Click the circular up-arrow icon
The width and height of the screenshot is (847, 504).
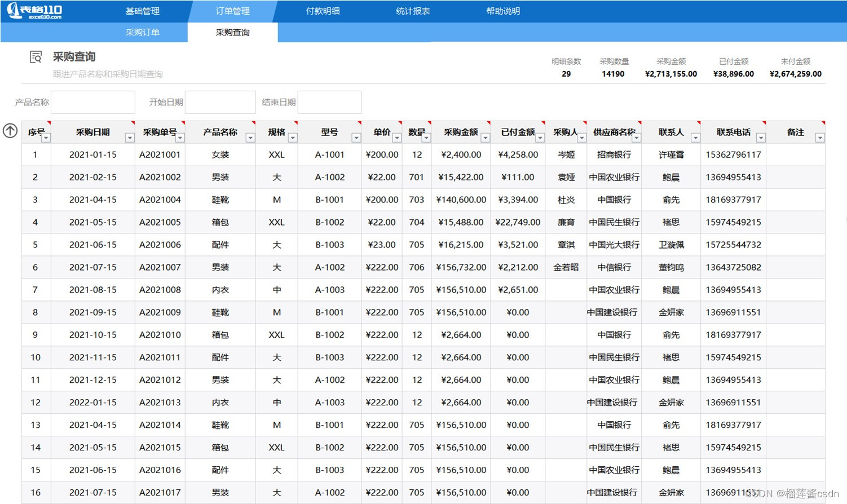10,131
